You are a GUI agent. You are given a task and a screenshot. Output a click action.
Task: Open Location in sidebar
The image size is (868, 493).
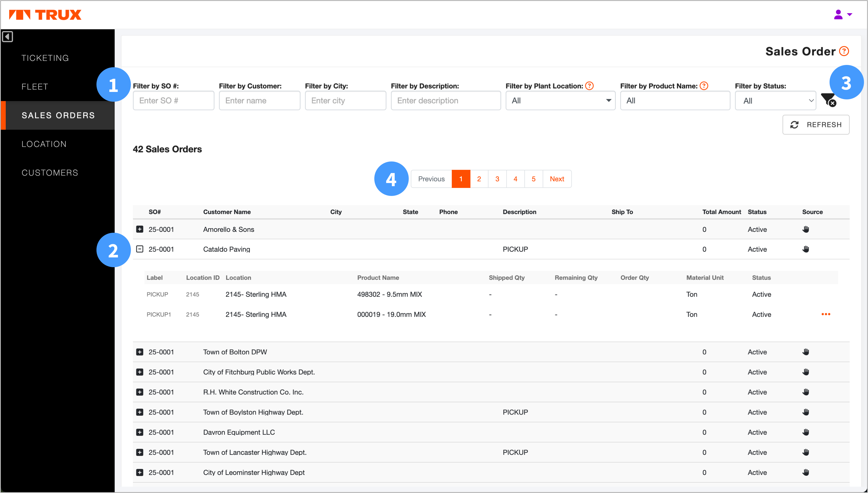44,144
